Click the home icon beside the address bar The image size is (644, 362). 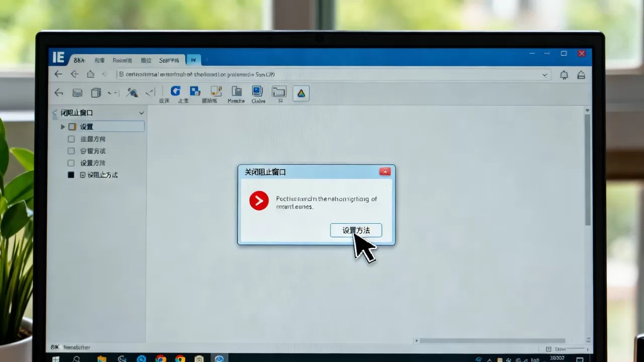tap(91, 74)
